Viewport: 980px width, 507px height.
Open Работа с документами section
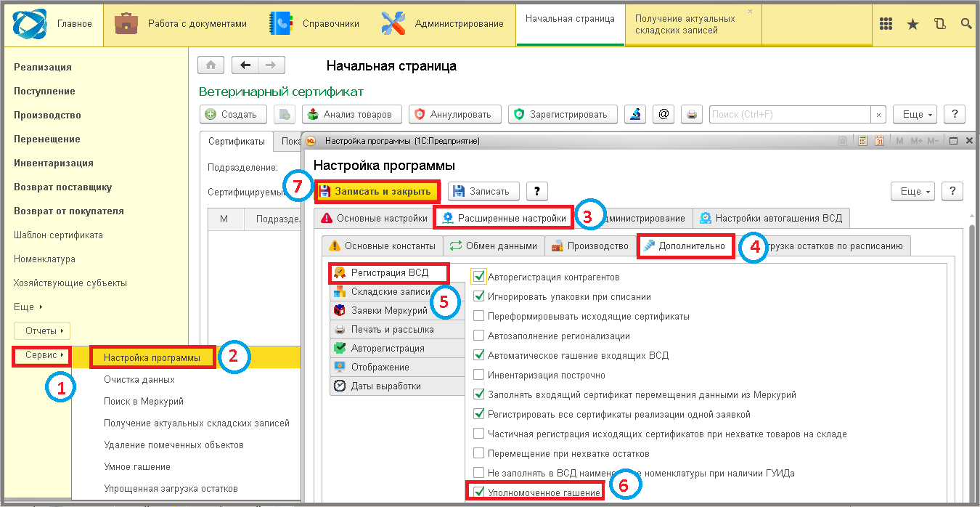point(181,24)
